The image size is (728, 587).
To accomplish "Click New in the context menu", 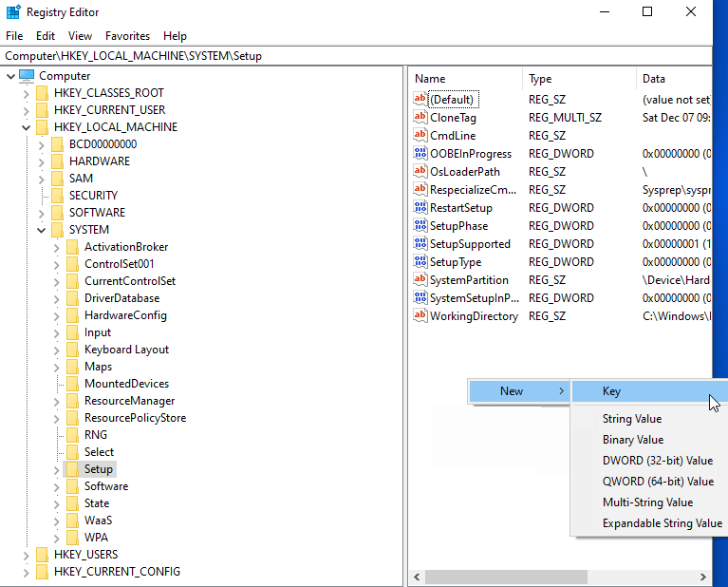I will pyautogui.click(x=519, y=391).
